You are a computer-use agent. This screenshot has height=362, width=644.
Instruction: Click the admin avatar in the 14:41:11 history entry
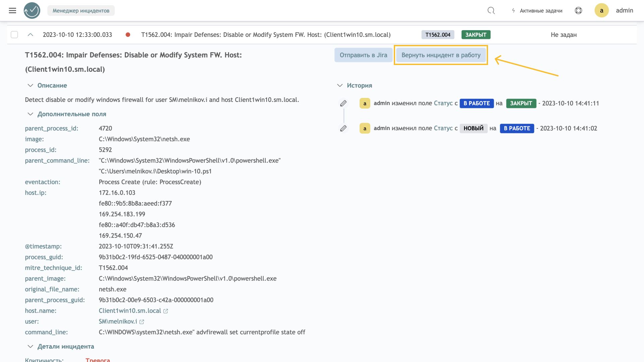click(x=365, y=103)
